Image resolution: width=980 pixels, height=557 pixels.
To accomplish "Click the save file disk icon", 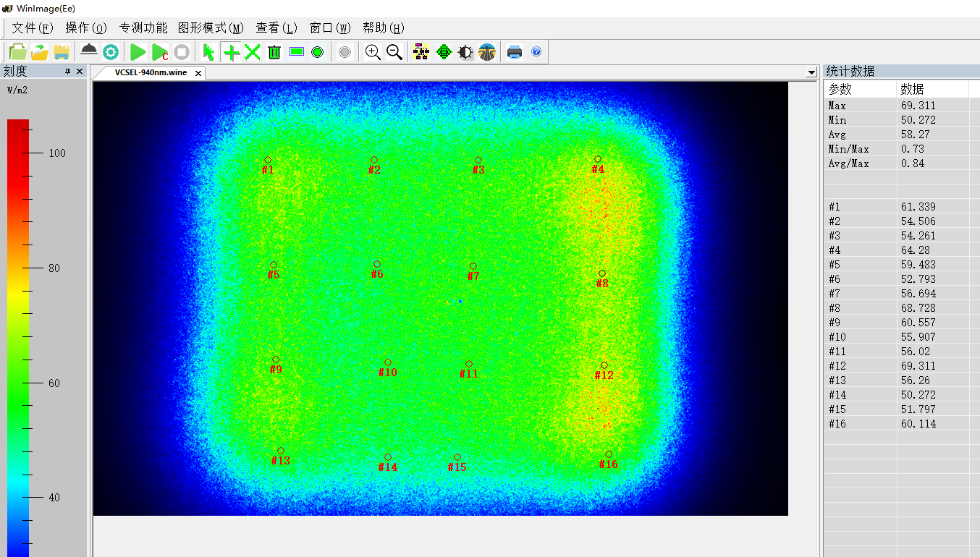I will coord(62,52).
